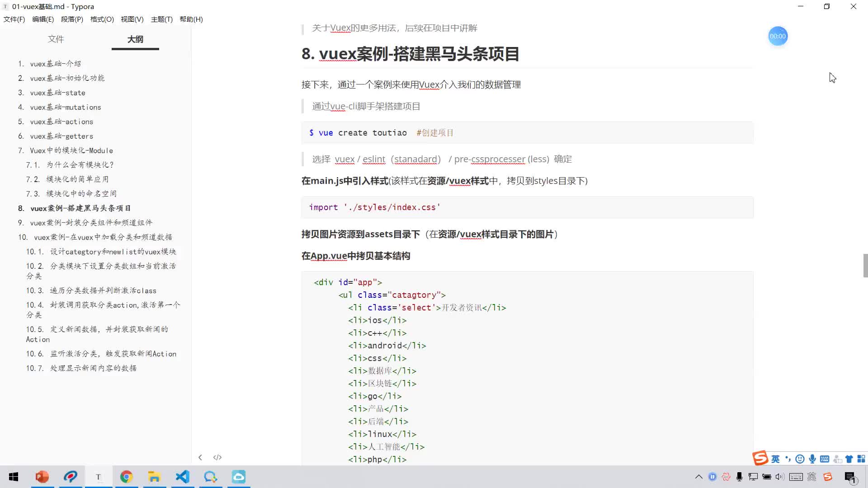Click the 通过vue-cli脚手架搭建项目 quote line

tap(366, 106)
